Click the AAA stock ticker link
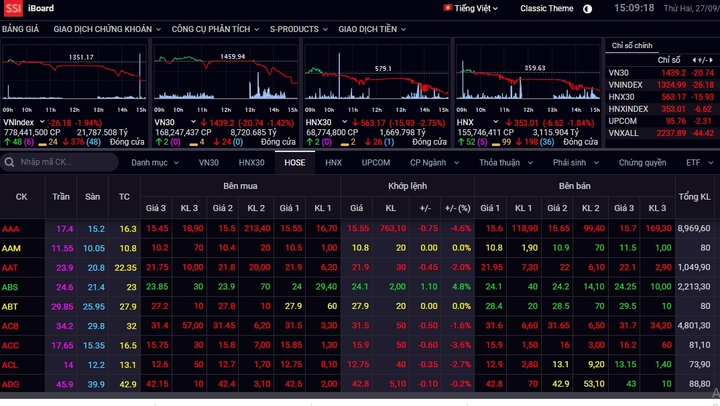Viewport: 720px width, 406px height. click(10, 228)
